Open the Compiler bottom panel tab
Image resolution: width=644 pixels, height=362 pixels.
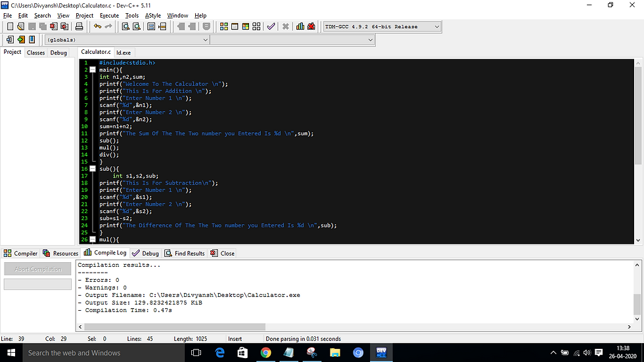pos(20,253)
